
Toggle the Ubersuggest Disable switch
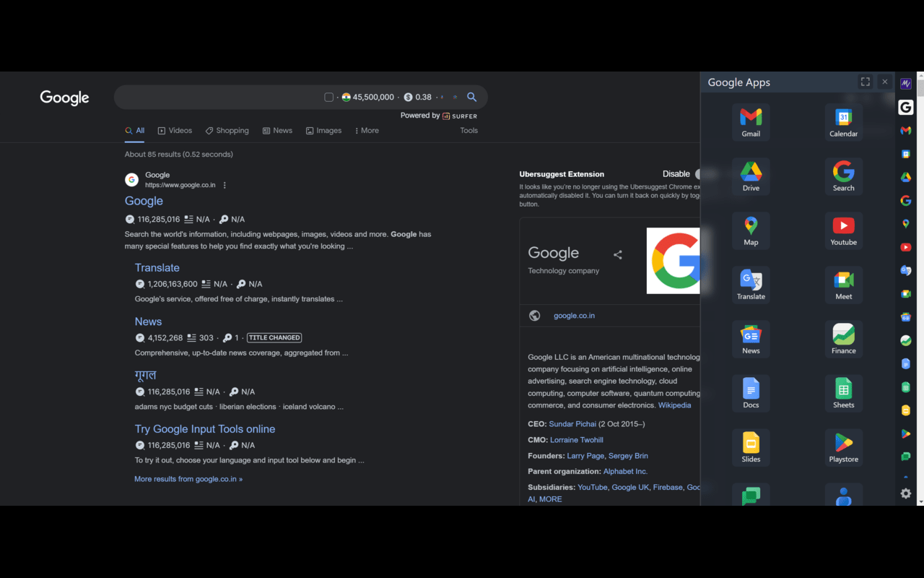pyautogui.click(x=701, y=174)
